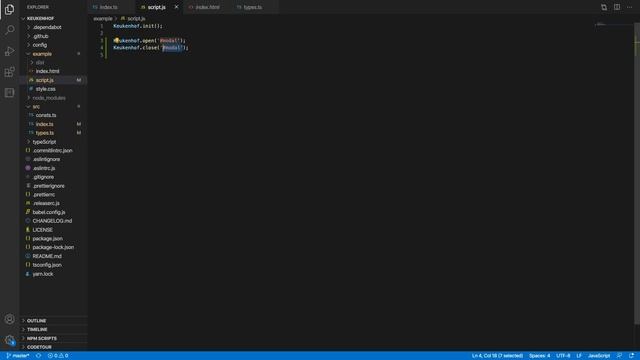The width and height of the screenshot is (640, 360).
Task: Open .eslintrc.js file
Action: tap(44, 168)
